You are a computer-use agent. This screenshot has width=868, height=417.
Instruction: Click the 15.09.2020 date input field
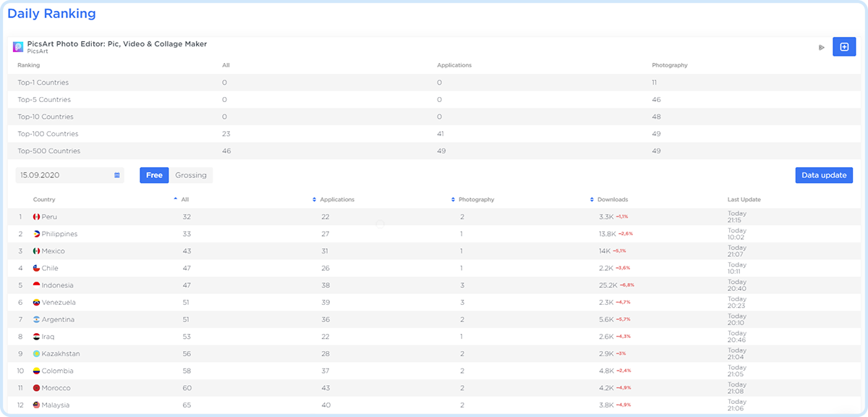coord(64,175)
